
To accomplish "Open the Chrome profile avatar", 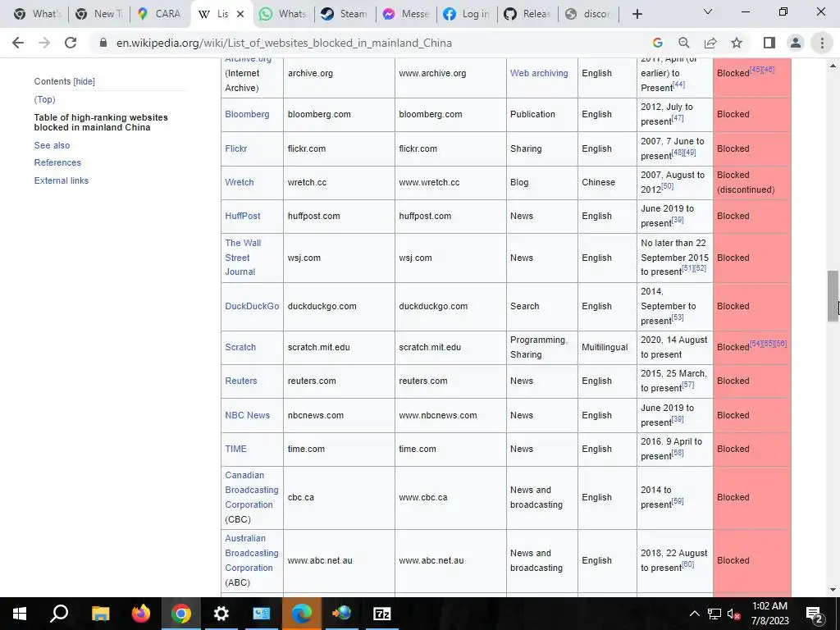I will click(x=796, y=43).
